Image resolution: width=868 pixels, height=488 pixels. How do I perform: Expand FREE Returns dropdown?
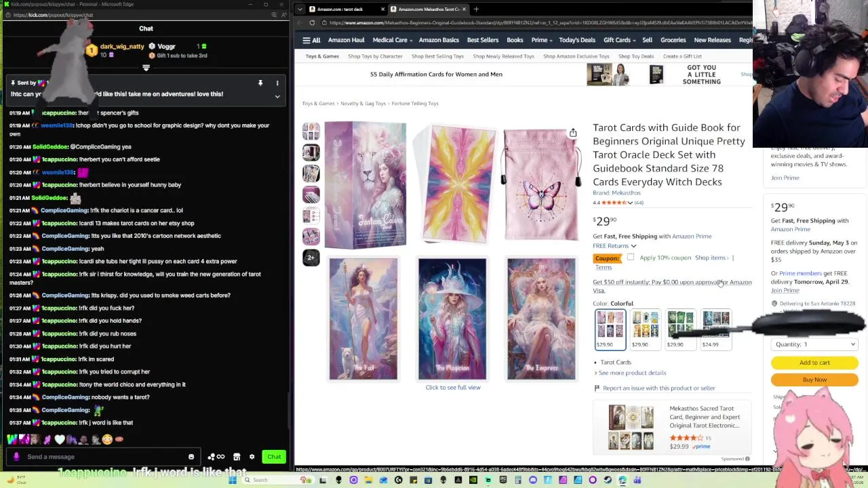614,245
